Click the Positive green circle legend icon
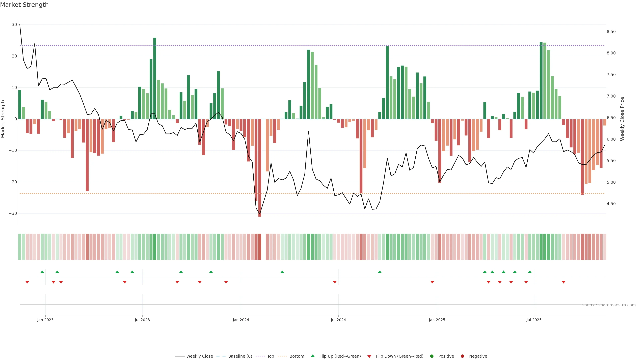The image size is (644, 362). click(432, 356)
